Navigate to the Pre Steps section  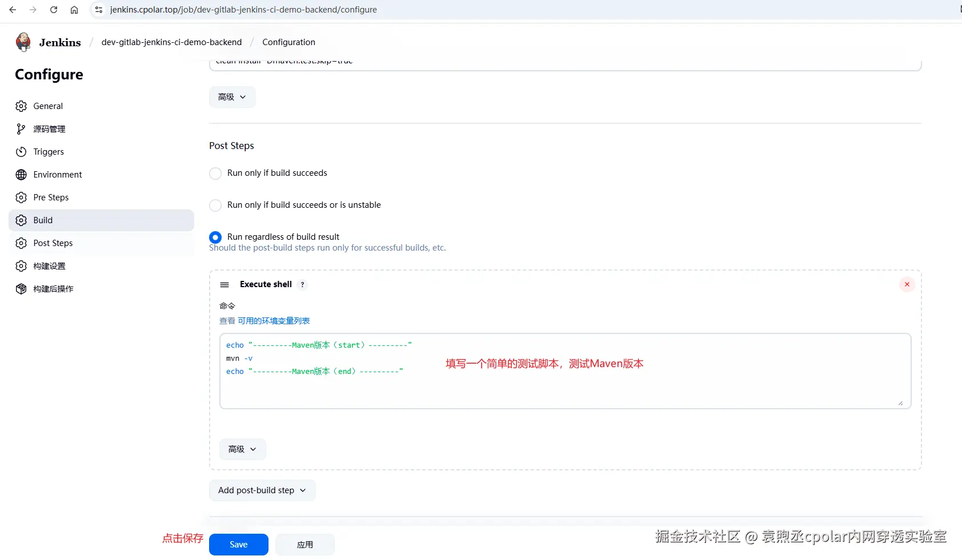point(101,198)
